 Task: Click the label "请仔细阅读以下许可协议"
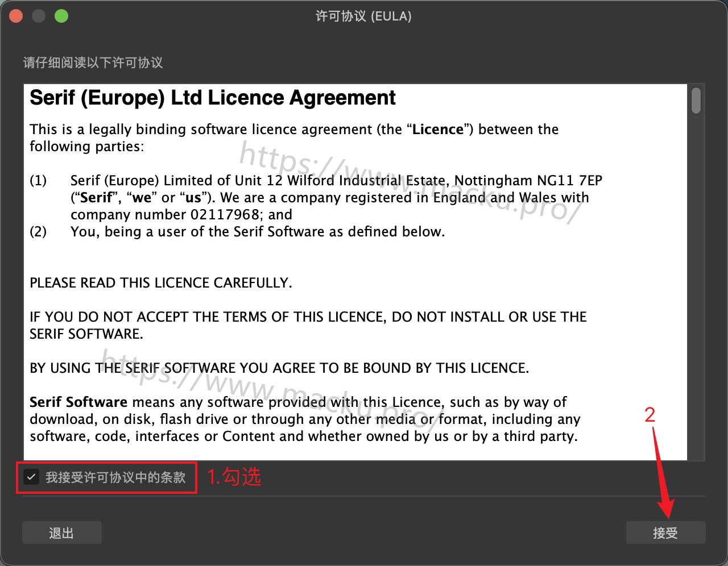tap(93, 63)
